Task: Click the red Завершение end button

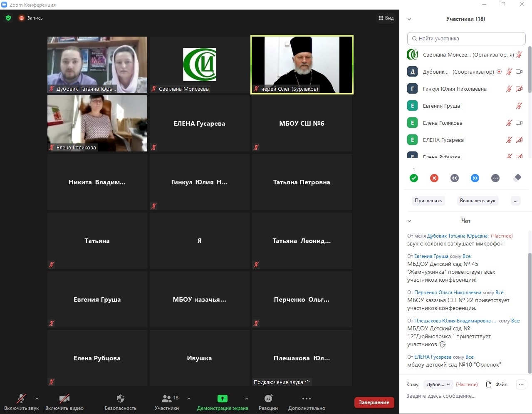Action: click(x=374, y=402)
